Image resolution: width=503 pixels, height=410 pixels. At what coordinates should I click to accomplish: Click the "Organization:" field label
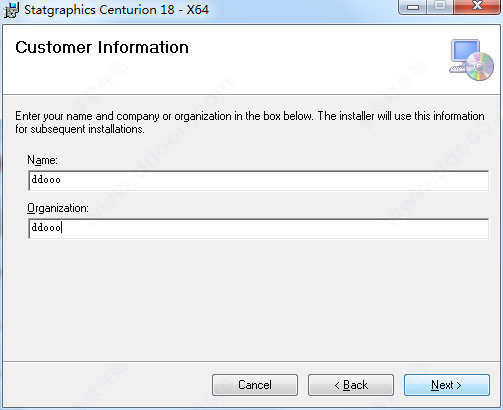58,208
